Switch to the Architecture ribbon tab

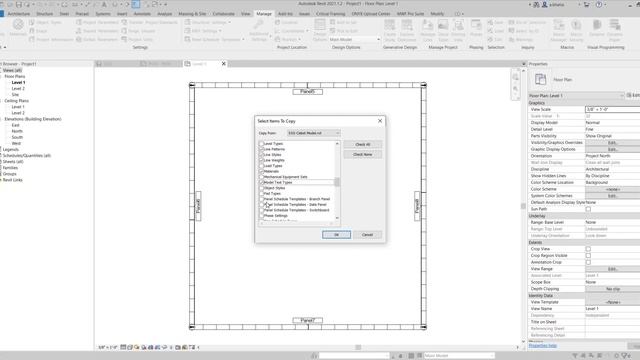click(x=19, y=14)
